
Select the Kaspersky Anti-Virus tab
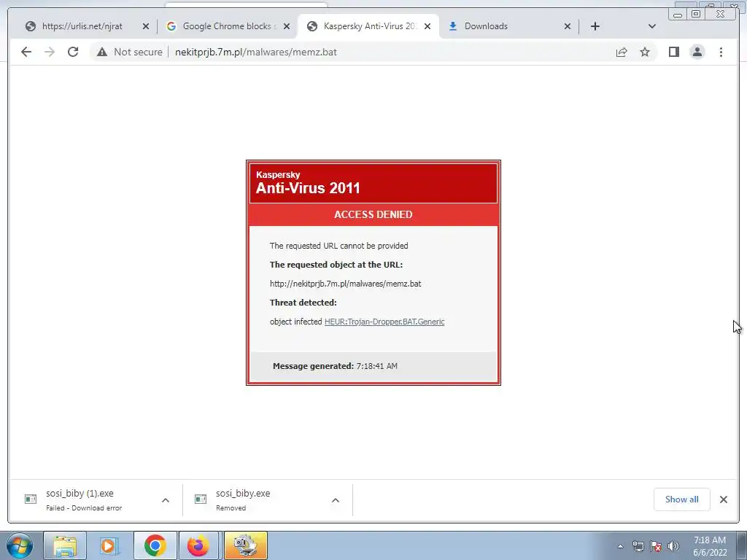pyautogui.click(x=367, y=26)
